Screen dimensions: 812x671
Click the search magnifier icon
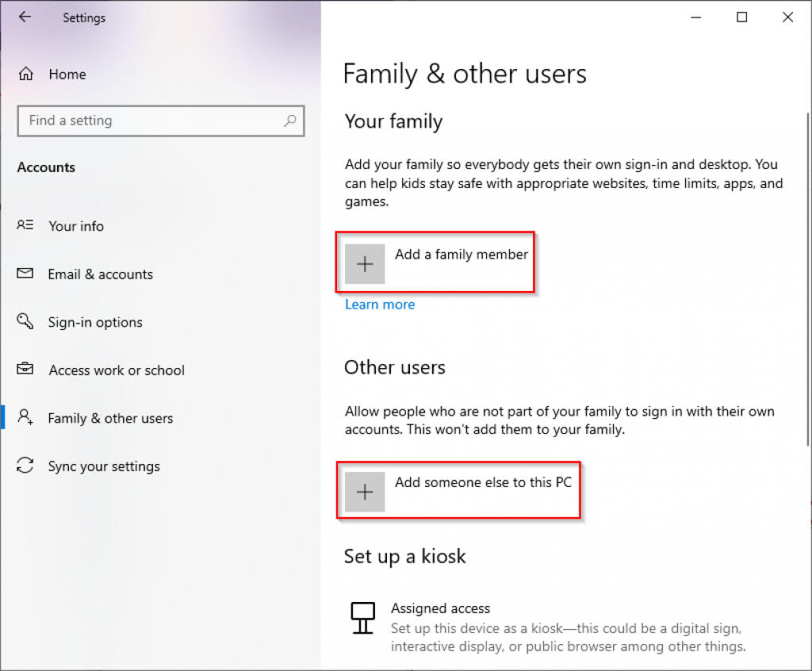tap(290, 121)
